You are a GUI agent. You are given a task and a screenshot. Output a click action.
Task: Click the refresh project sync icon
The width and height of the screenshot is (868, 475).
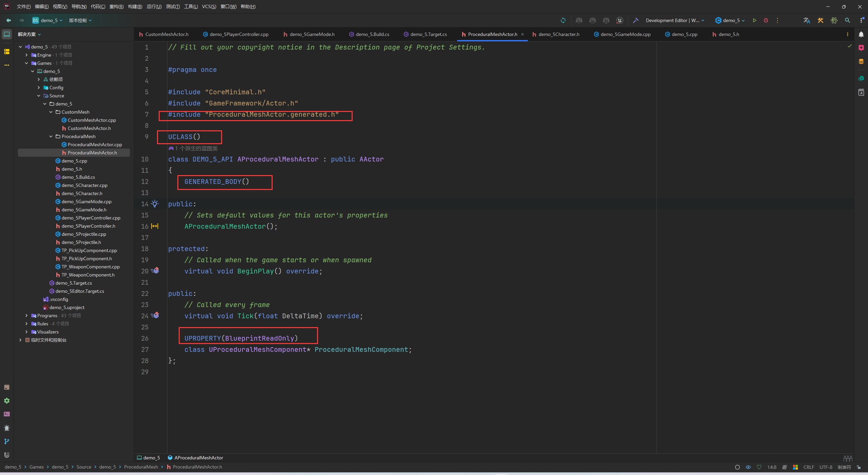pyautogui.click(x=563, y=20)
